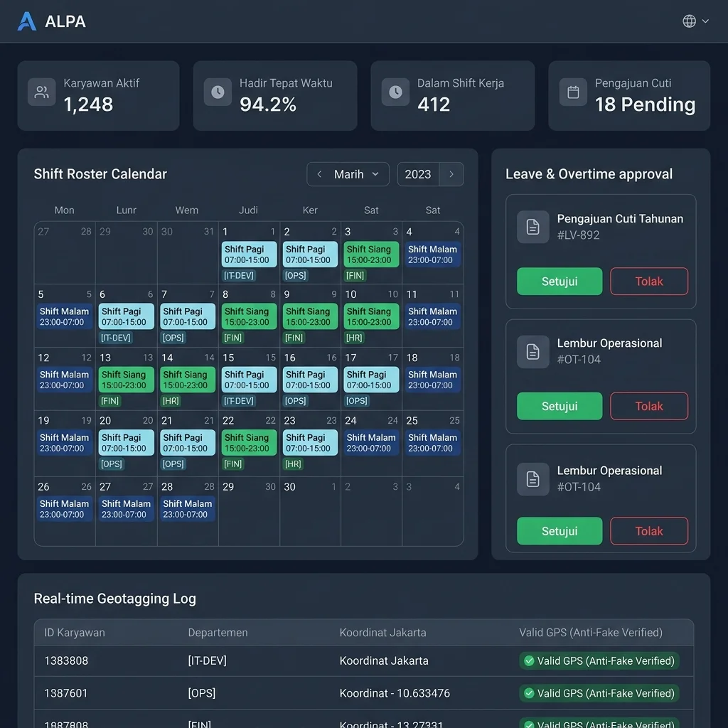Click the "Judi" weekday header
The width and height of the screenshot is (728, 728).
(248, 210)
